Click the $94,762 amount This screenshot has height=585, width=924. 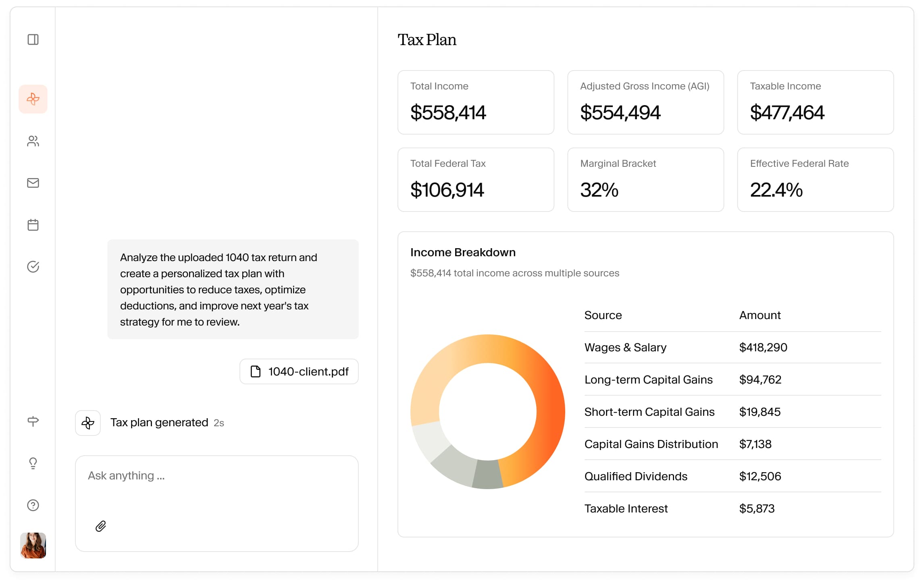(760, 380)
